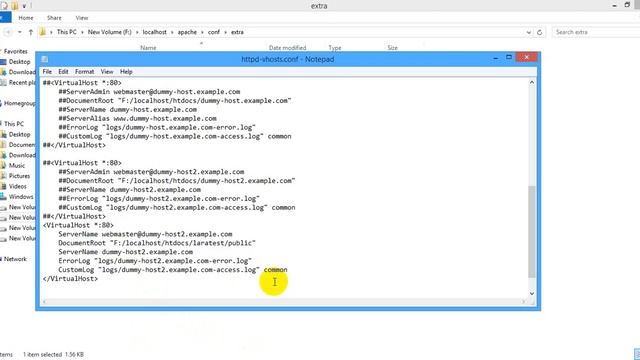This screenshot has width=640, height=360.
Task: Click Notepad horizontal scrollbar left arrow
Action: (x=44, y=302)
